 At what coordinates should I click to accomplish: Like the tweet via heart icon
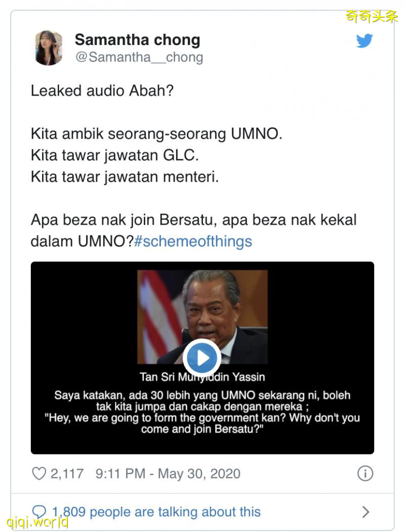pos(38,473)
